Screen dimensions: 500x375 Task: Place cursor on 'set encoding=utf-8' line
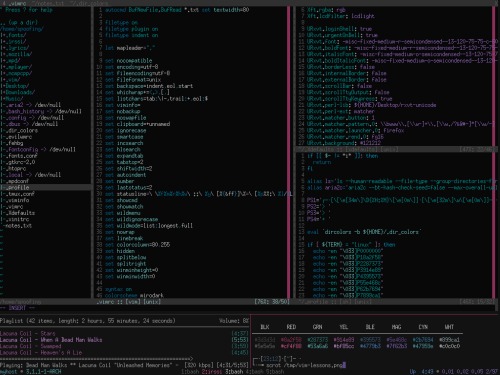click(132, 67)
